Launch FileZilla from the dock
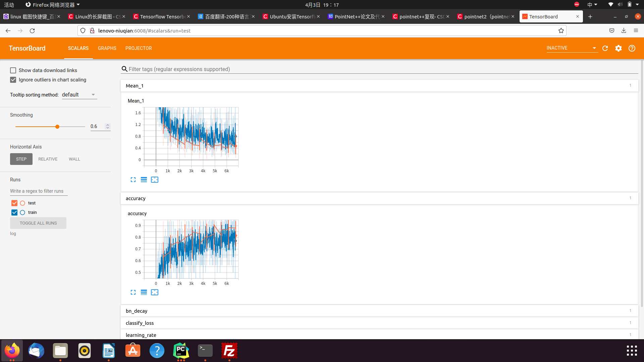Screen dimensions: 644x362 (x=229, y=351)
